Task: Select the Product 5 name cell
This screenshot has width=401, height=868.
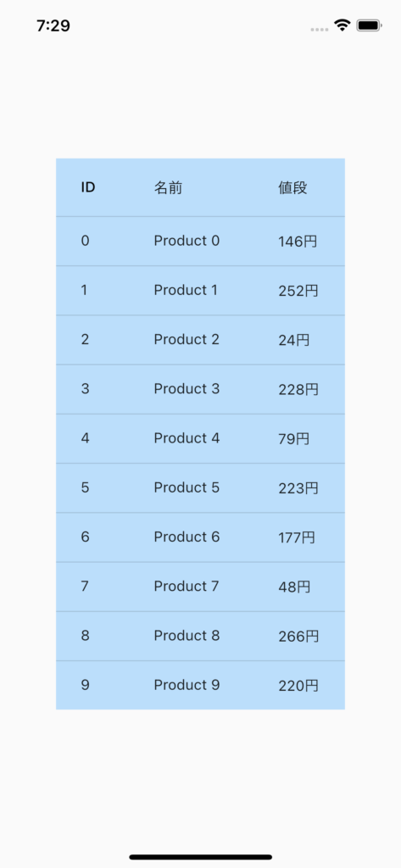Action: pos(187,487)
